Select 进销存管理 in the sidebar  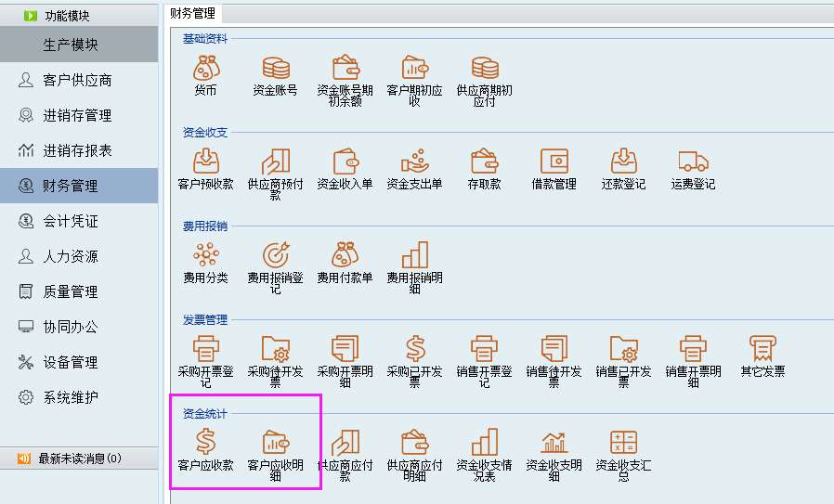tap(77, 116)
